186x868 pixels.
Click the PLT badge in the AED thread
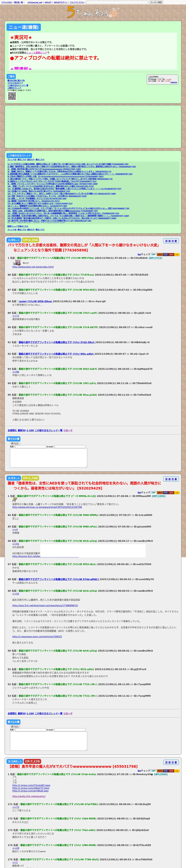pos(165,493)
